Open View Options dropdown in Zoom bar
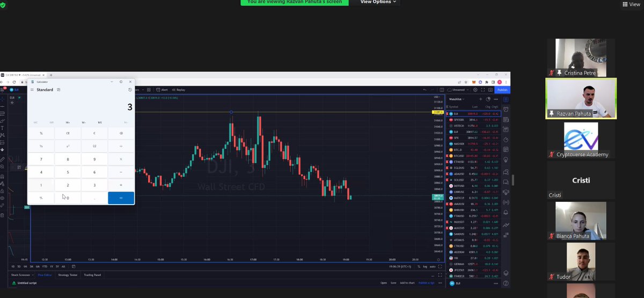The width and height of the screenshot is (644, 298). [379, 2]
